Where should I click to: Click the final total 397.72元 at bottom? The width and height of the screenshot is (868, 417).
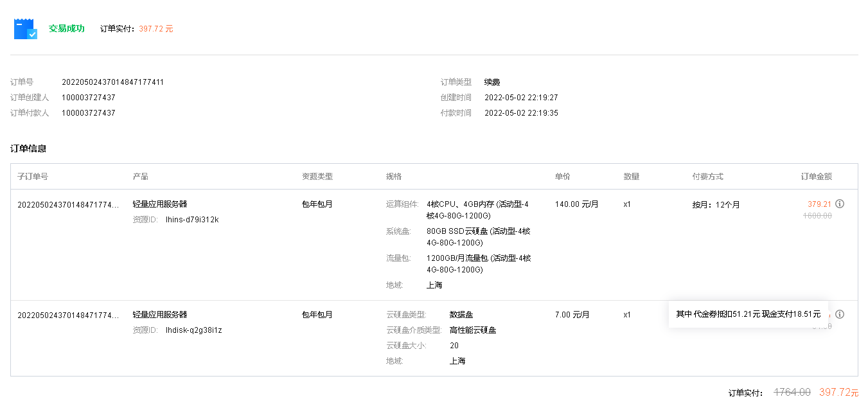pyautogui.click(x=838, y=392)
